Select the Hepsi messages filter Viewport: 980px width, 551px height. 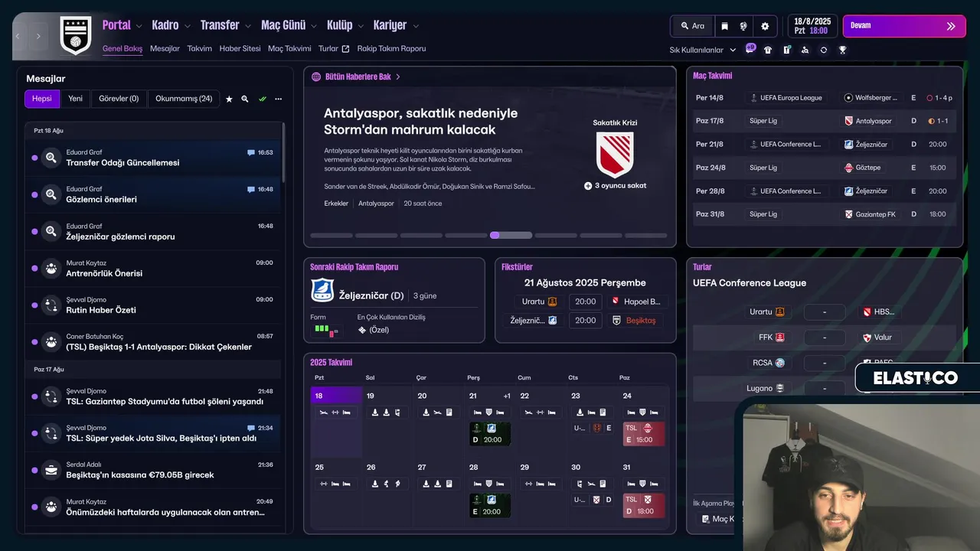click(x=42, y=99)
